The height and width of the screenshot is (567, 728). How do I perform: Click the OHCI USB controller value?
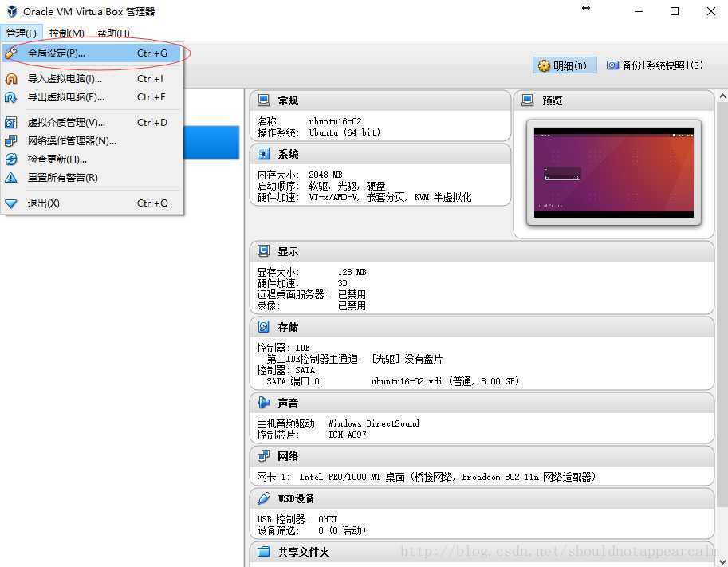tap(328, 519)
